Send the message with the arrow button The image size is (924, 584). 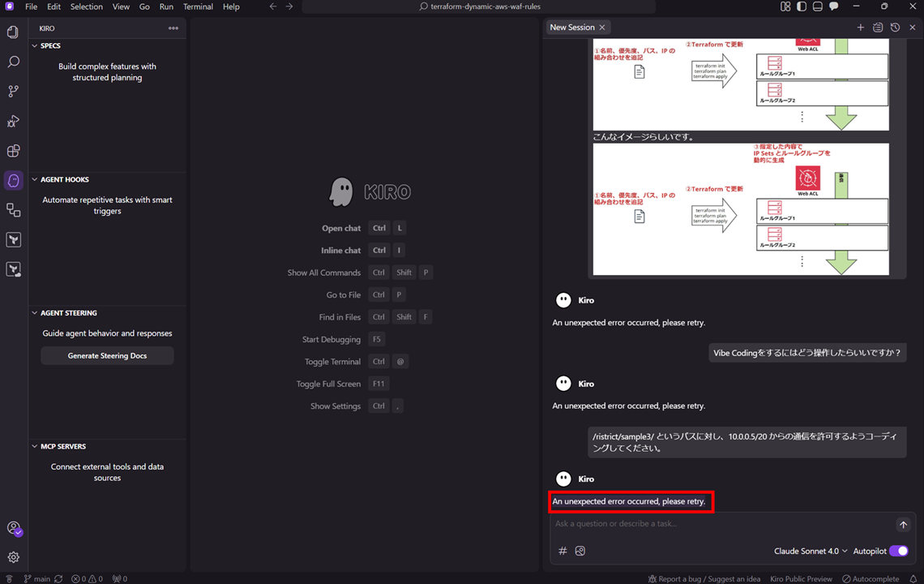[x=903, y=525]
